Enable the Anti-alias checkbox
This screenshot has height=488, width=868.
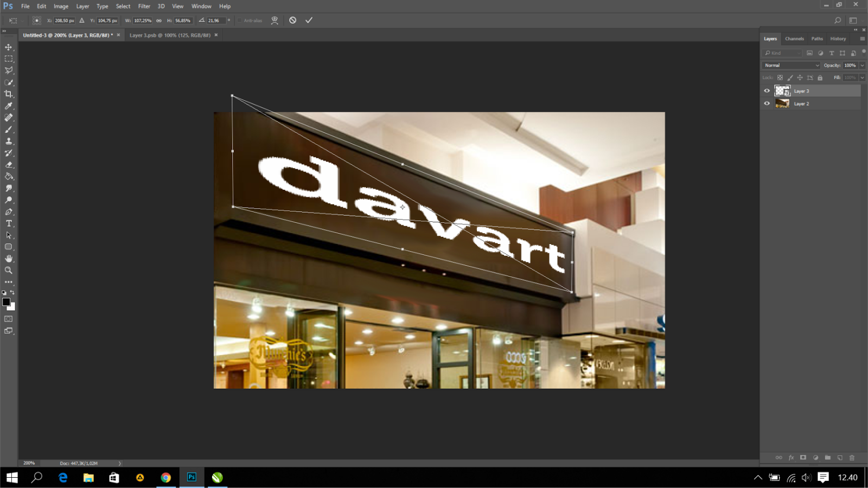pos(239,20)
